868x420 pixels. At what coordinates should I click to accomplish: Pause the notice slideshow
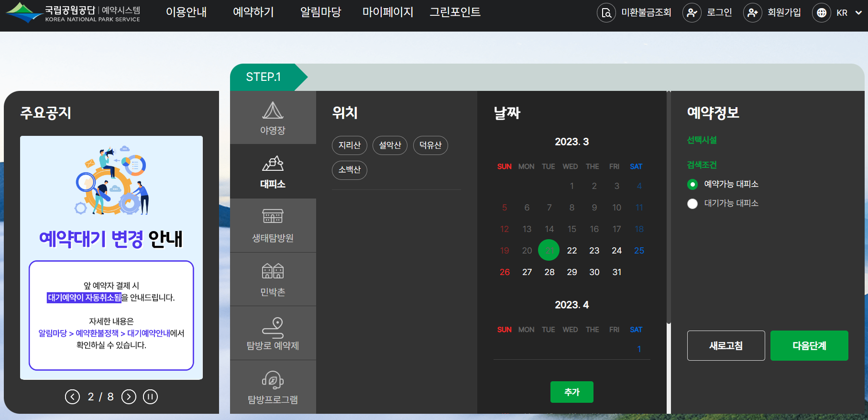coord(150,397)
